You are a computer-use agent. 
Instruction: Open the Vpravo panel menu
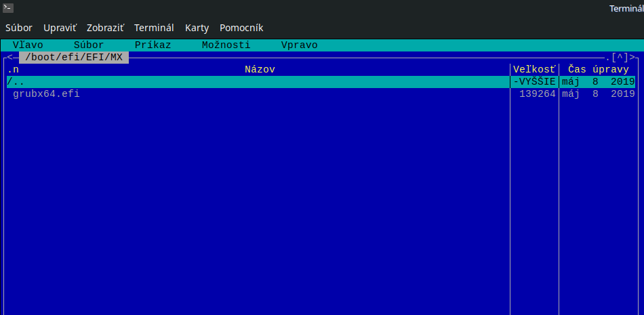pyautogui.click(x=299, y=45)
